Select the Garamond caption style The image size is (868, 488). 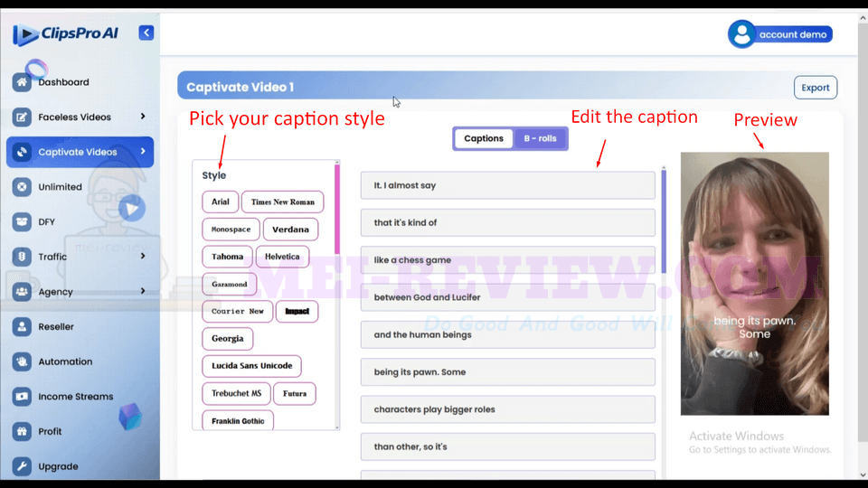pyautogui.click(x=229, y=284)
